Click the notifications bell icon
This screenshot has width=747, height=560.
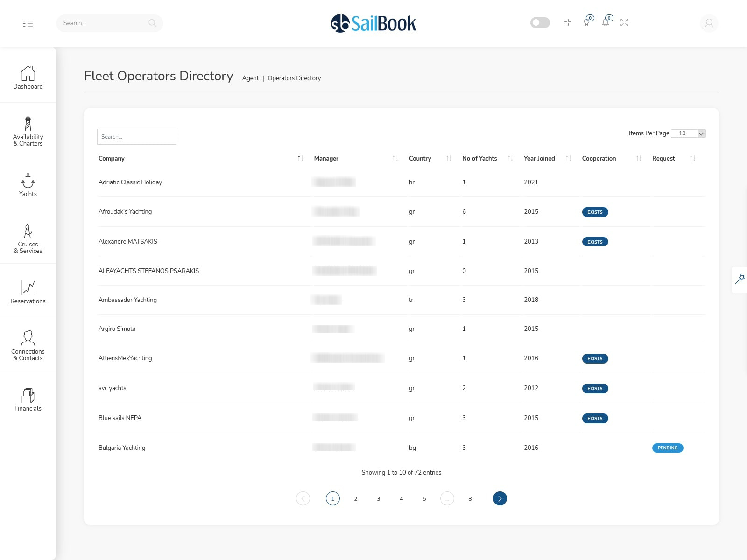pos(606,22)
